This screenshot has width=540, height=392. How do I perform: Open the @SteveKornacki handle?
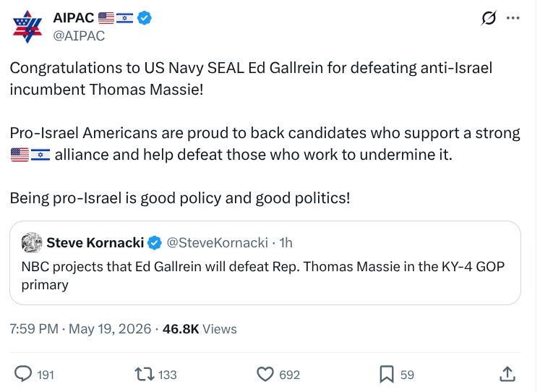(x=218, y=243)
